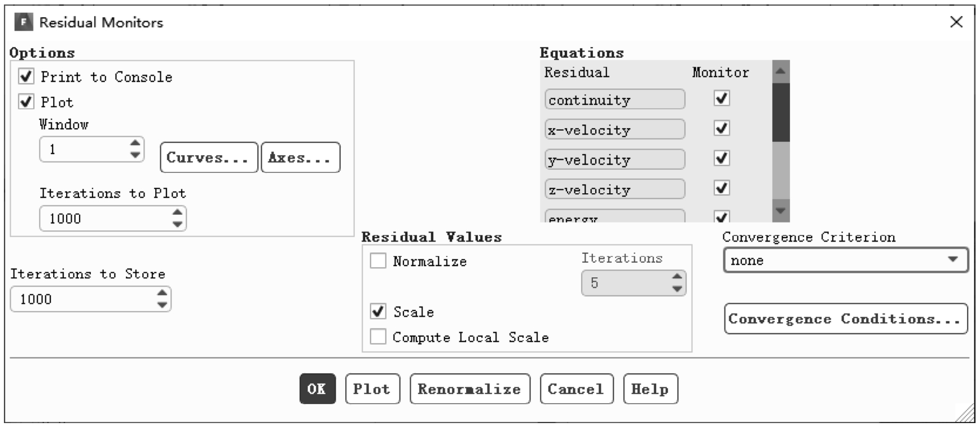Close the Residual Monitors dialog
This screenshot has height=427, width=980.
point(956,22)
